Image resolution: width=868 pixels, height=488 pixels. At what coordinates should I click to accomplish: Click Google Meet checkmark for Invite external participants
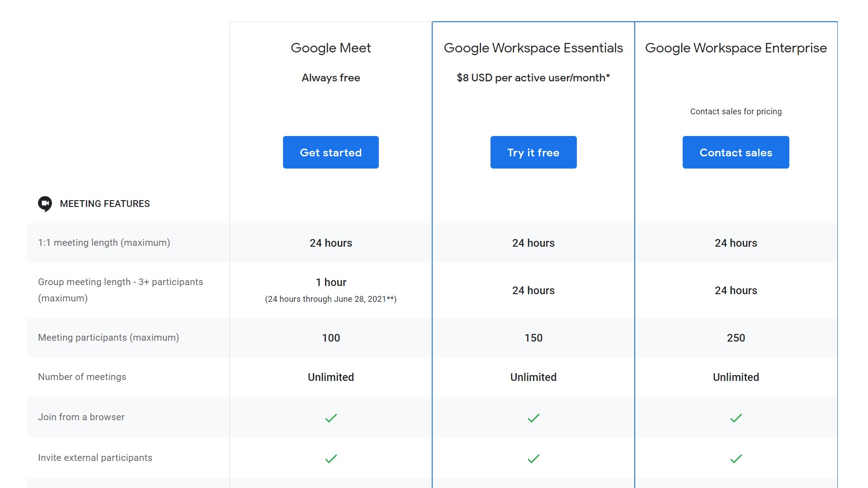pos(331,459)
